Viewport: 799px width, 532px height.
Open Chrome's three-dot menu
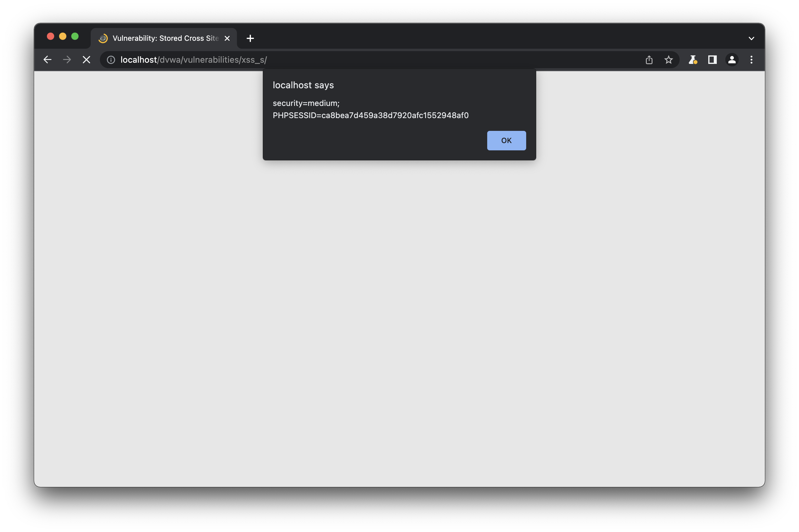point(751,60)
